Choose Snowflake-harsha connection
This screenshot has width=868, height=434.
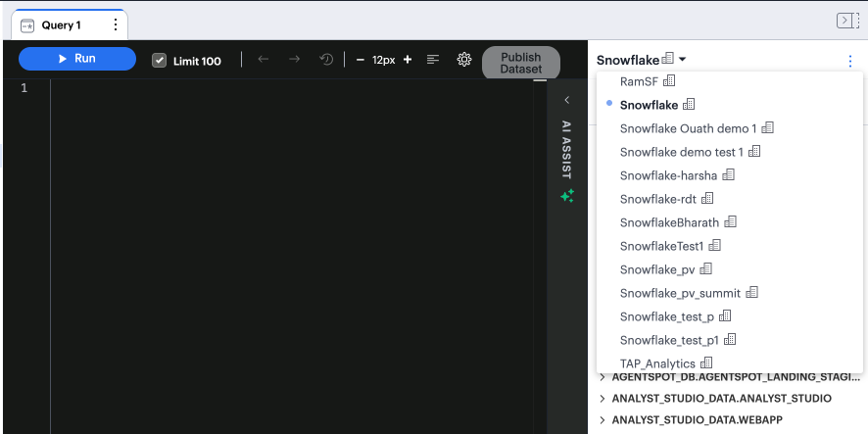pos(730,175)
